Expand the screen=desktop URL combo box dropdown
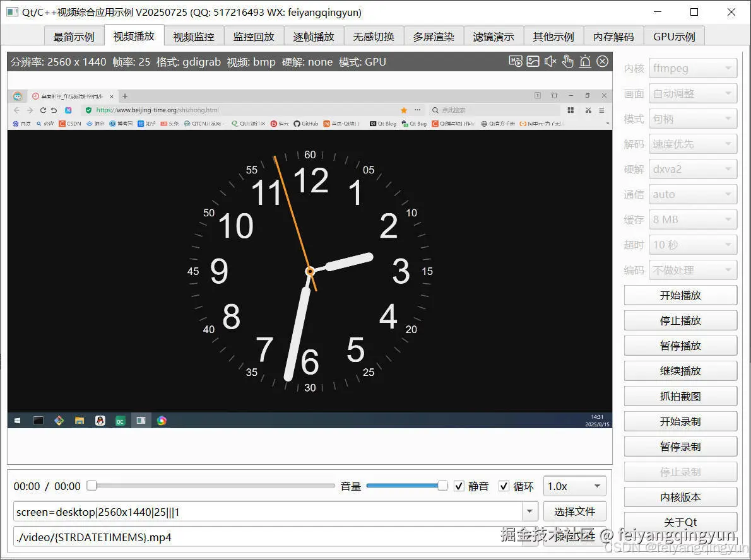The image size is (751, 560). 530,511
